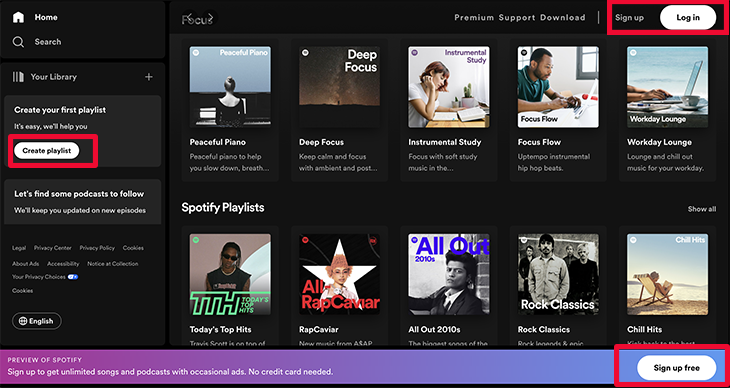
Task: Open the Focus Flow cover image
Action: pos(558,87)
